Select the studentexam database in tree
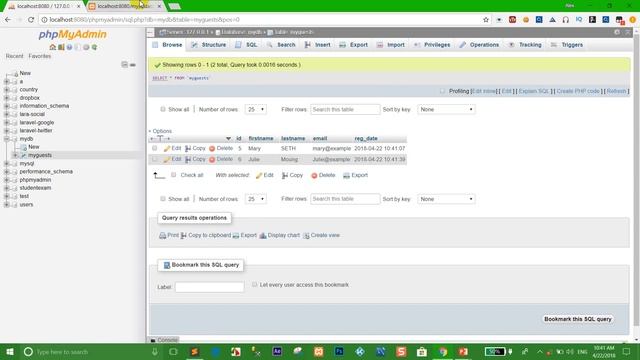The height and width of the screenshot is (360, 640). pyautogui.click(x=35, y=188)
